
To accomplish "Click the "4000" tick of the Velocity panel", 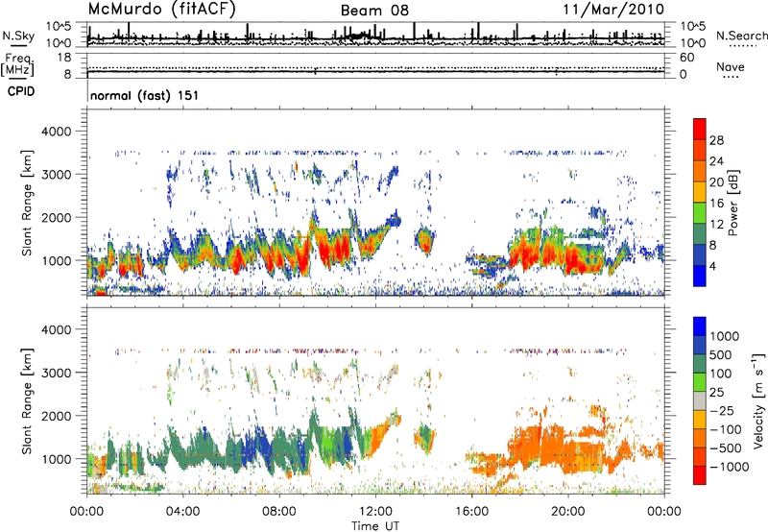I will [x=56, y=329].
